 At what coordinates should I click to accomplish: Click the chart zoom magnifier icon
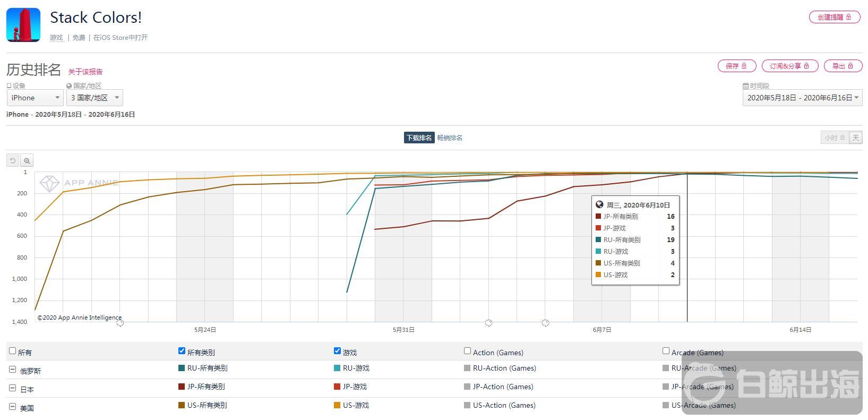[x=27, y=160]
